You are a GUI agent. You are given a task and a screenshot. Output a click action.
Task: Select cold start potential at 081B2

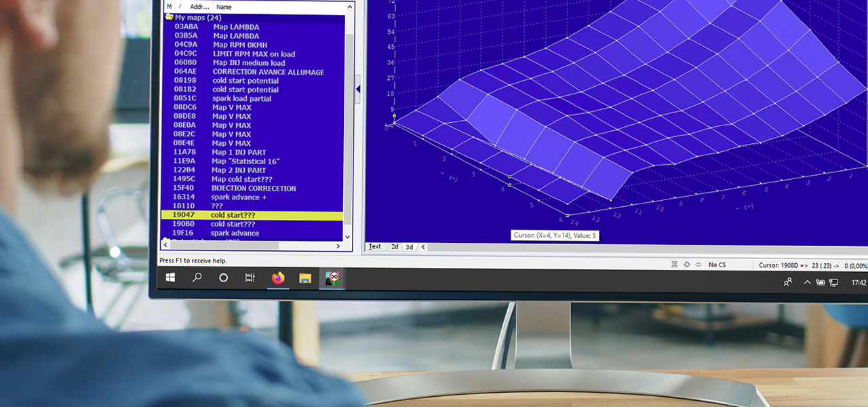click(254, 90)
